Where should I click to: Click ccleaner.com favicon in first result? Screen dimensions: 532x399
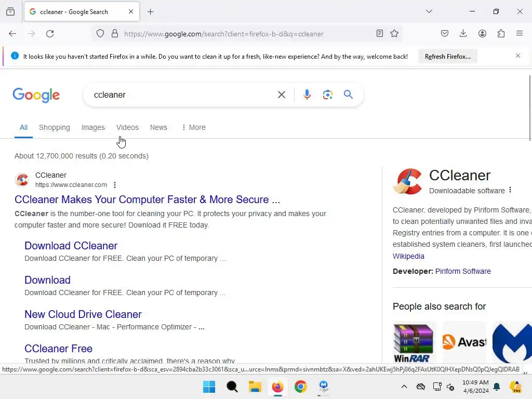pyautogui.click(x=22, y=180)
